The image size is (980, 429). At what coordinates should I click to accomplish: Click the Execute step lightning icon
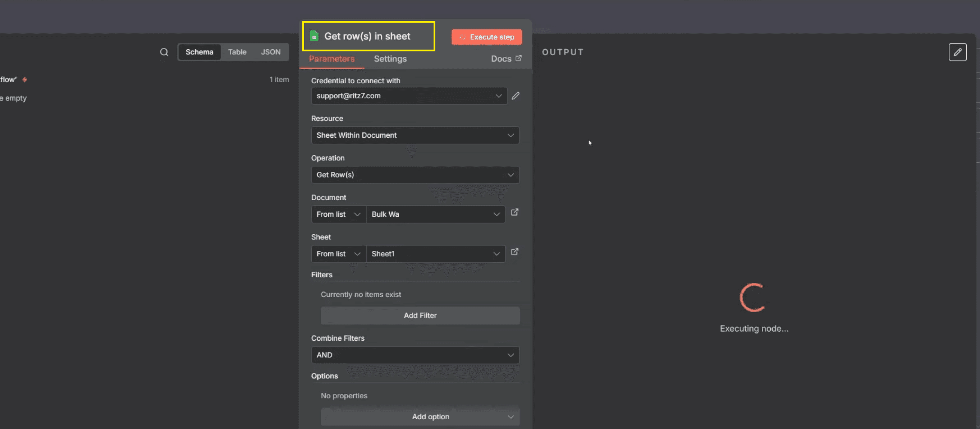pyautogui.click(x=462, y=37)
